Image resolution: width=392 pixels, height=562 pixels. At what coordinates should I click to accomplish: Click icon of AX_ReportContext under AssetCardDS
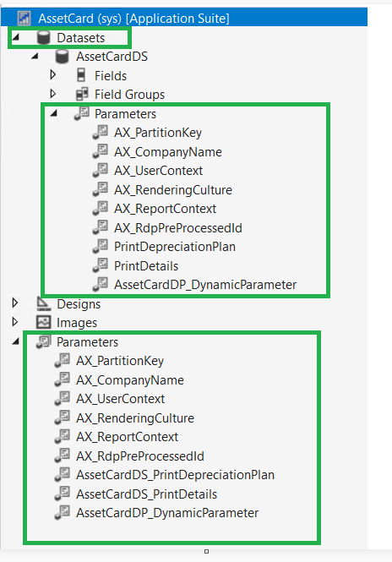101,208
